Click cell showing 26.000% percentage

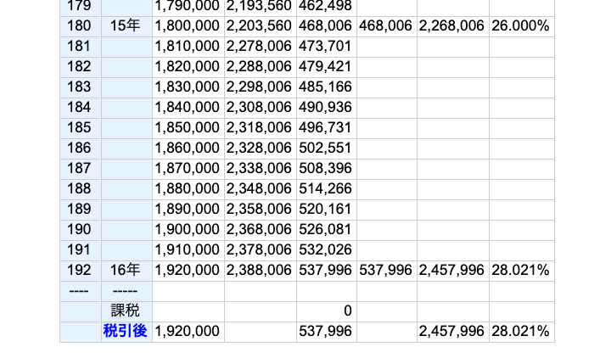[x=520, y=26]
